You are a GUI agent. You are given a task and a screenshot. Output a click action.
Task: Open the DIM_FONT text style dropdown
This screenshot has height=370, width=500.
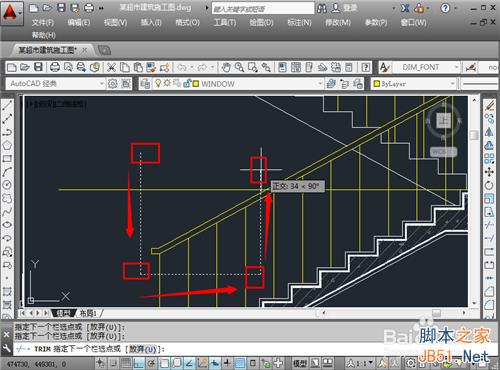(x=456, y=67)
